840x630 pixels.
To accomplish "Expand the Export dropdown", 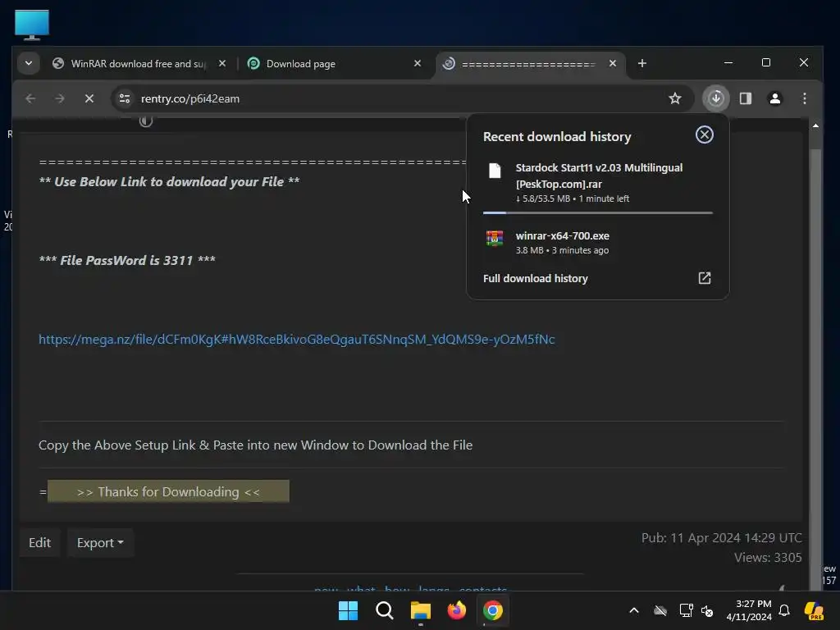I will [x=100, y=543].
